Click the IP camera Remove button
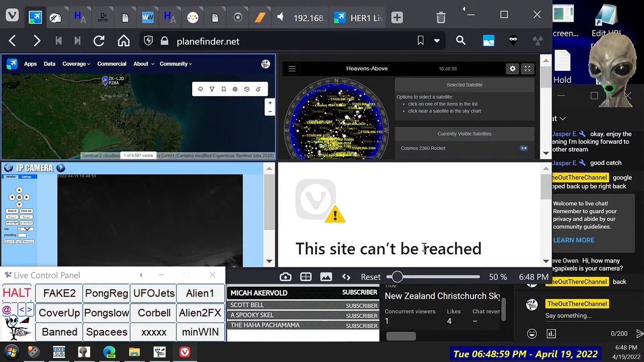The height and width of the screenshot is (362, 644). tap(28, 242)
